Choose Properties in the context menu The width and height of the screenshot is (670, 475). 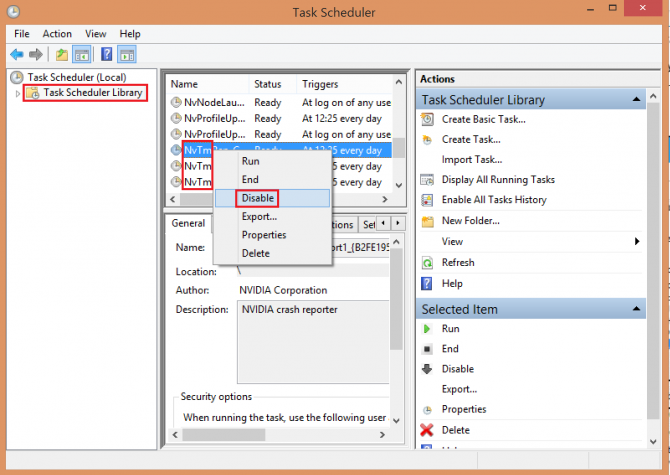(x=272, y=235)
